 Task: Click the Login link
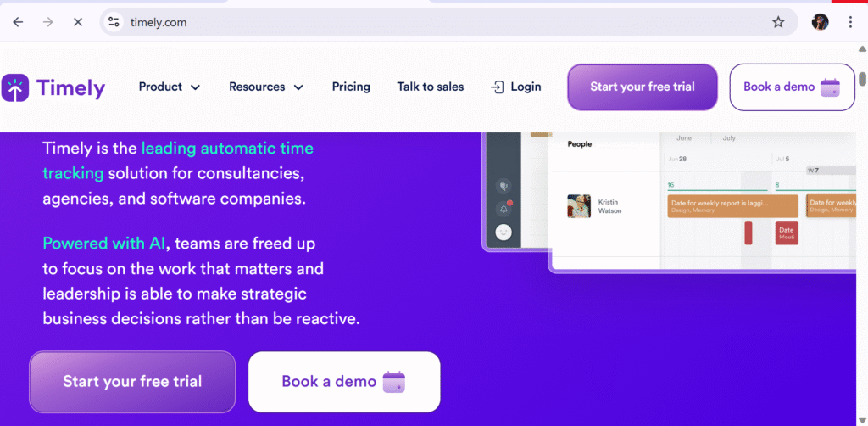pos(516,87)
